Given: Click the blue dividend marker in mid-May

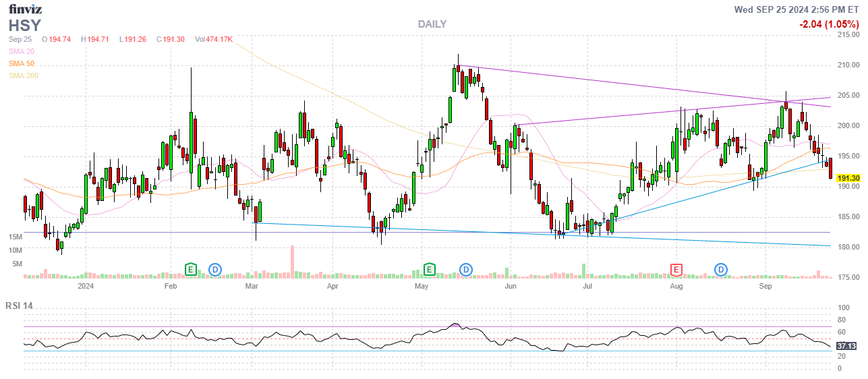Looking at the screenshot, I should click(465, 270).
